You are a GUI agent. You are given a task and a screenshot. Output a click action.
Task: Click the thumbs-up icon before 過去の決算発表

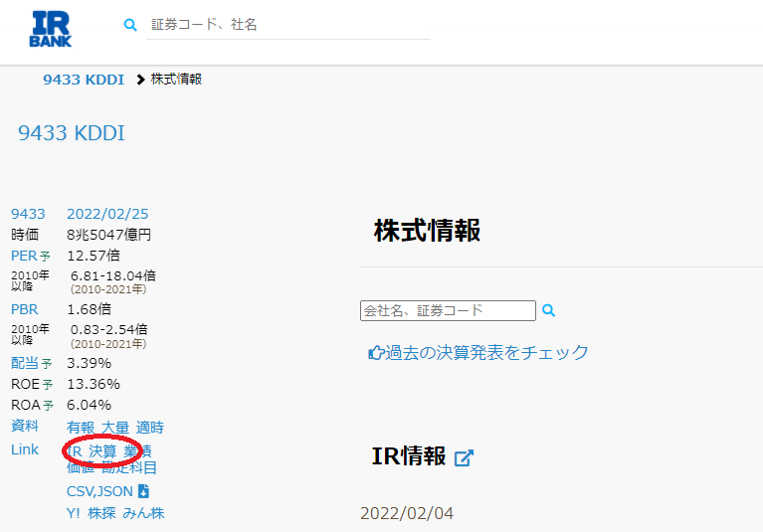[376, 353]
